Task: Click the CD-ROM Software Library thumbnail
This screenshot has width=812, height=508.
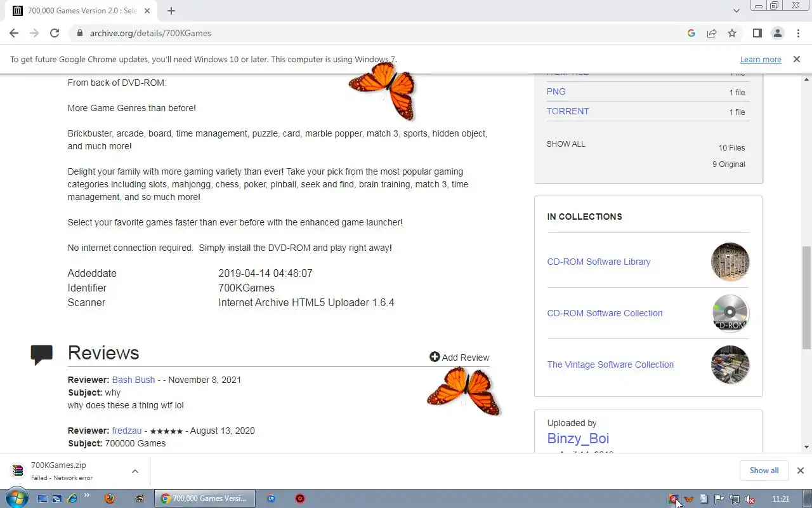Action: pyautogui.click(x=730, y=262)
